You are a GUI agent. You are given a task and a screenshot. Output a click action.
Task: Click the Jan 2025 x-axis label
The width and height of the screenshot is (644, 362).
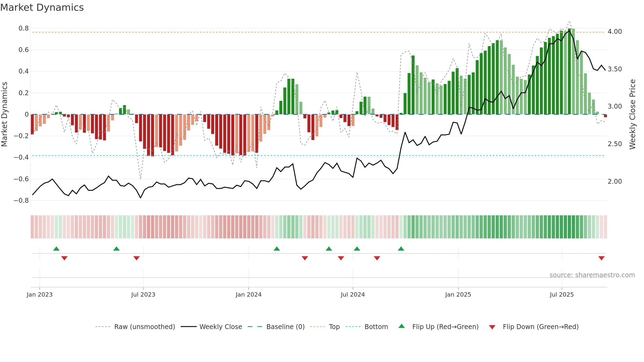[x=458, y=294]
